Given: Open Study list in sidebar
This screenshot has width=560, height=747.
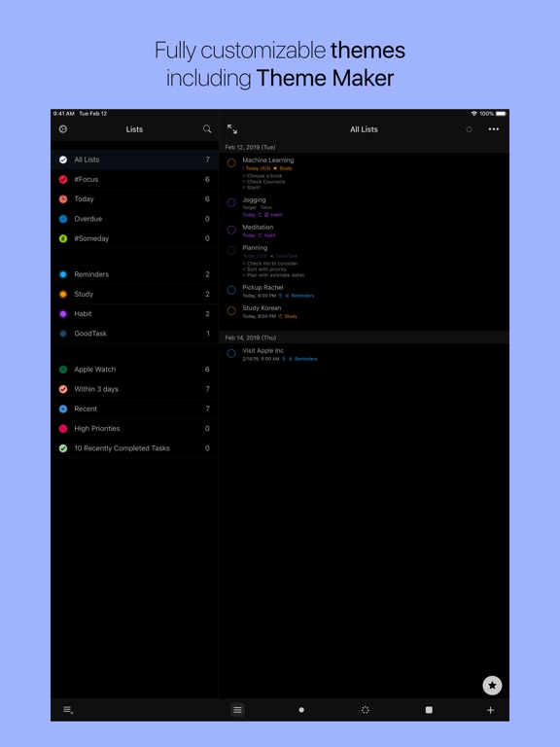Looking at the screenshot, I should (135, 294).
